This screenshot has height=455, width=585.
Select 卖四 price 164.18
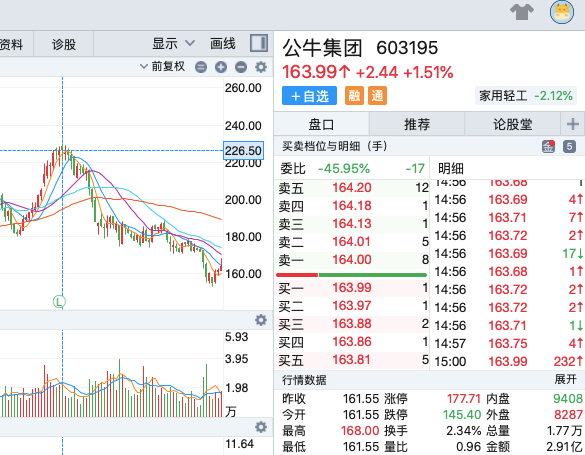pyautogui.click(x=352, y=205)
